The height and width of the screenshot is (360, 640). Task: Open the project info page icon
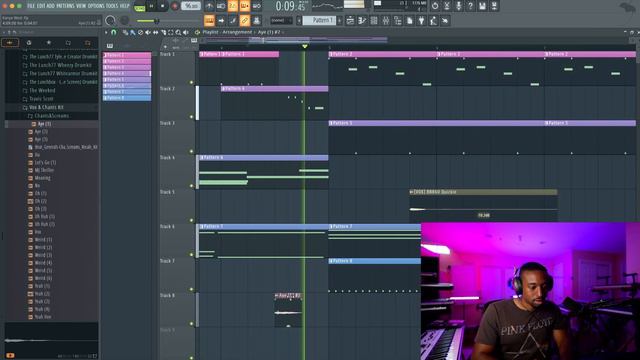[409, 20]
